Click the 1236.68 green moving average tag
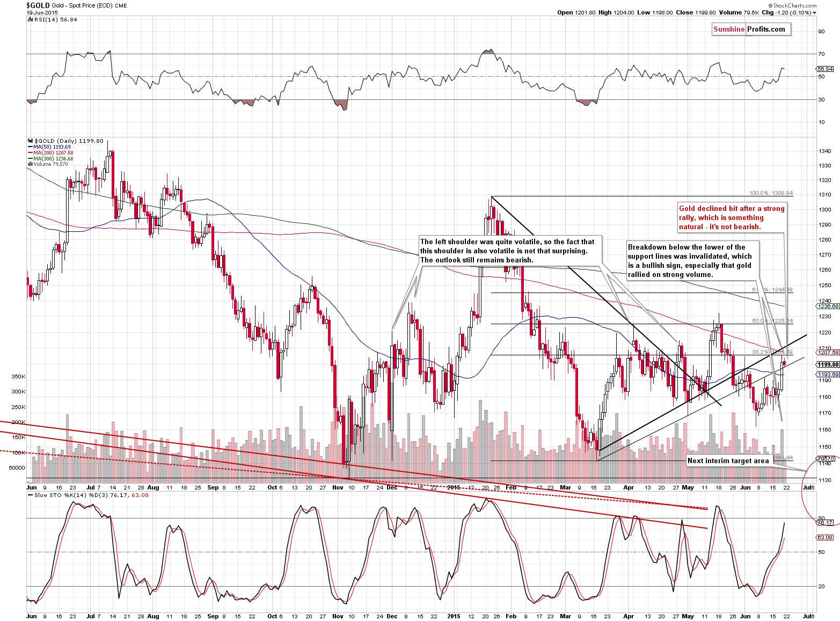The height and width of the screenshot is (621, 840). pyautogui.click(x=828, y=306)
